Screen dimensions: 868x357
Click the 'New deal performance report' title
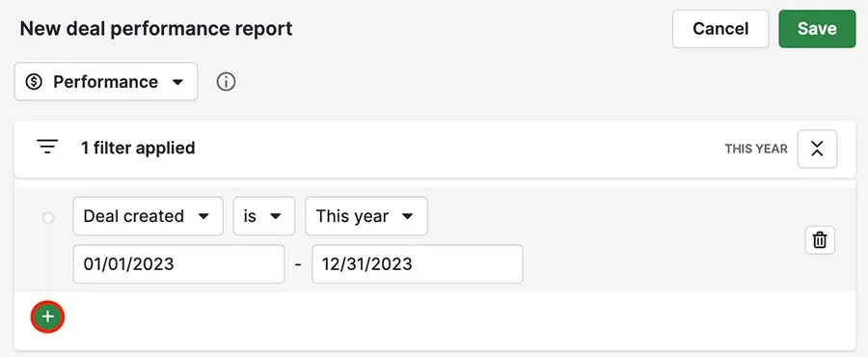click(x=156, y=28)
